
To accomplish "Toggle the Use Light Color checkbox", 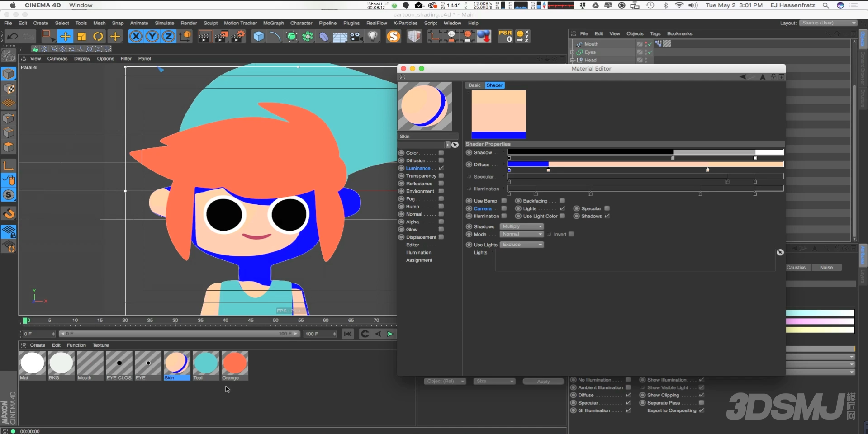I will (x=562, y=216).
